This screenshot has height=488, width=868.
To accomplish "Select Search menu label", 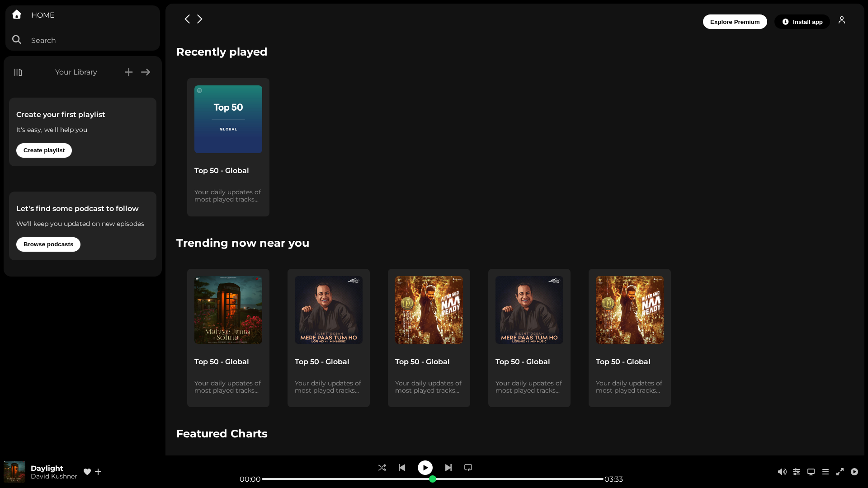I will tap(43, 40).
